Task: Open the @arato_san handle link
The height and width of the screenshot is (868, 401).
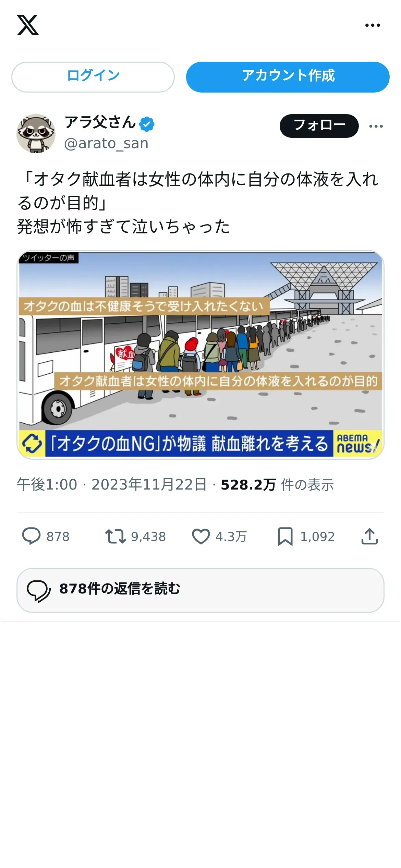Action: [106, 143]
